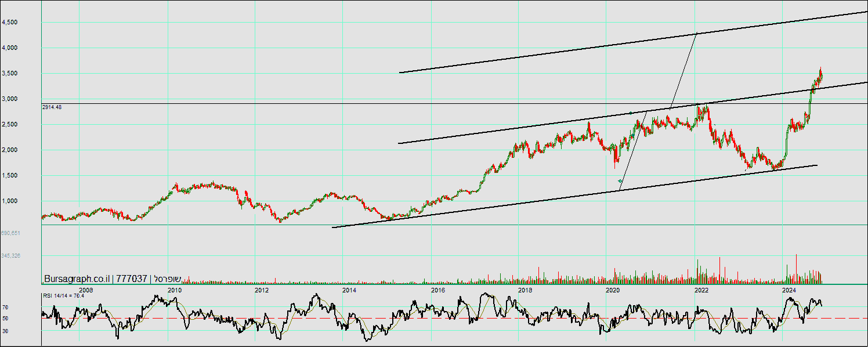Click the 2016 year marker on time axis
The image size is (868, 347).
(437, 290)
